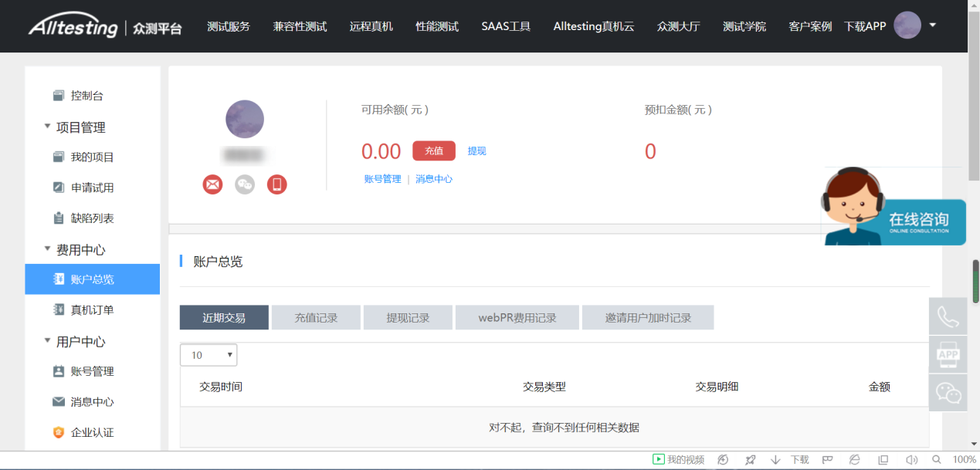The image size is (980, 470).
Task: Click the gray WeChat icon under avatar
Action: pyautogui.click(x=245, y=184)
